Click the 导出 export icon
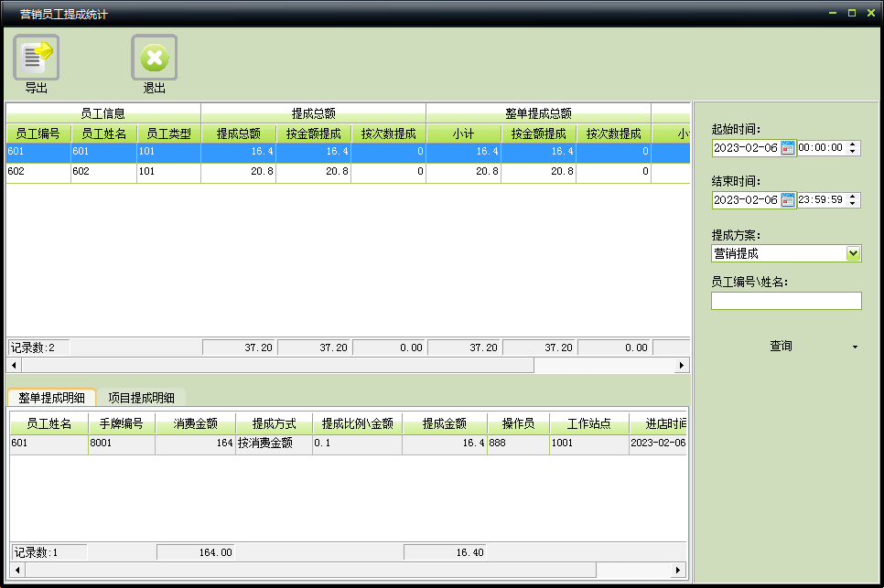 tap(36, 58)
